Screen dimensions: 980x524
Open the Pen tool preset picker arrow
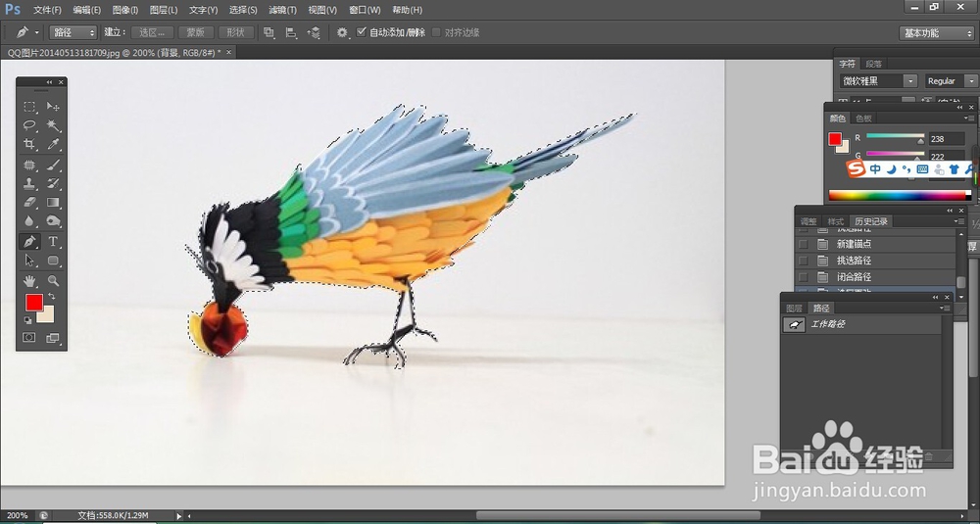coord(37,32)
